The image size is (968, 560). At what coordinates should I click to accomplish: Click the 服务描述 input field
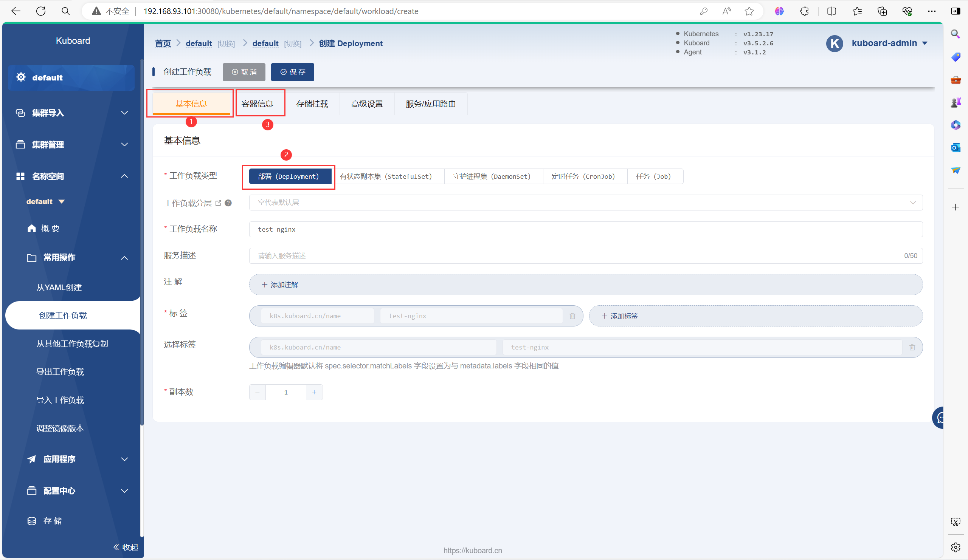coord(576,255)
